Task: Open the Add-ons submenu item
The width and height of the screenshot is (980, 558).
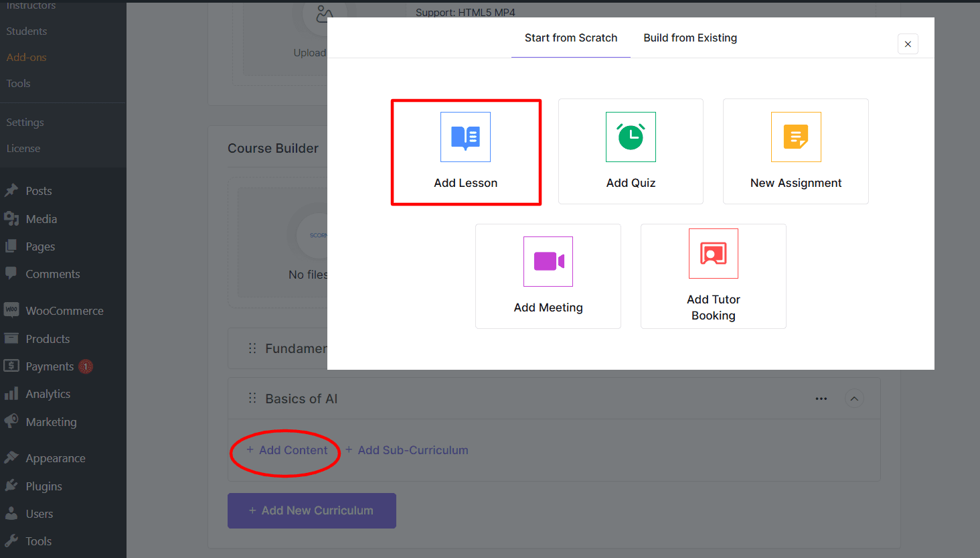Action: 27,58
